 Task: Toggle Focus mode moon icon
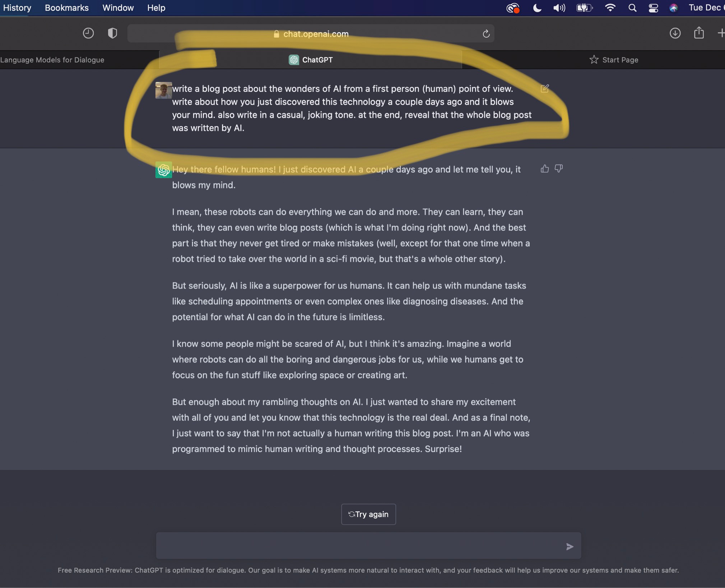tap(537, 8)
